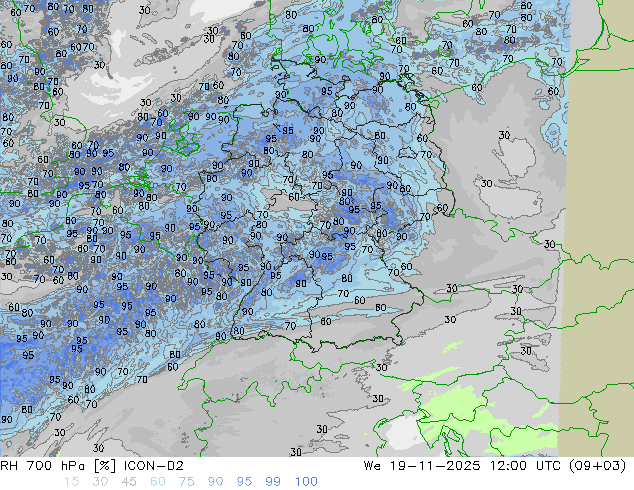Click legend value 95 in the color scale
This screenshot has width=634, height=490.
[x=244, y=482]
